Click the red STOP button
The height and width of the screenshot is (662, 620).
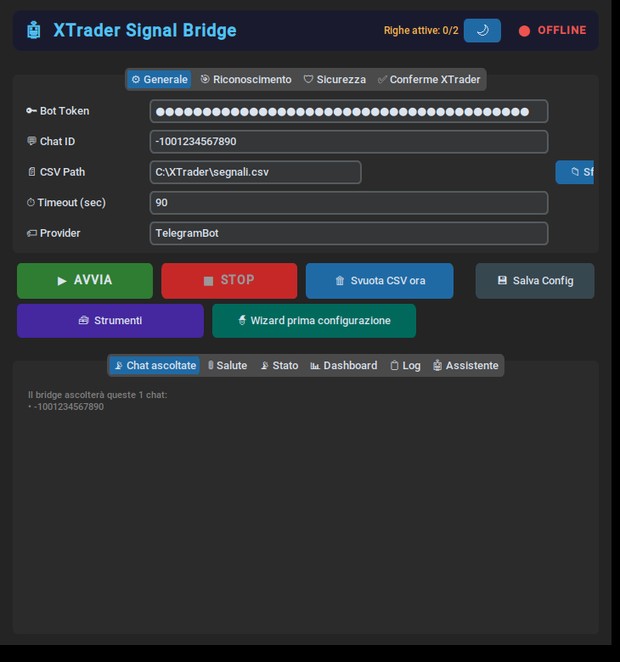coord(229,281)
